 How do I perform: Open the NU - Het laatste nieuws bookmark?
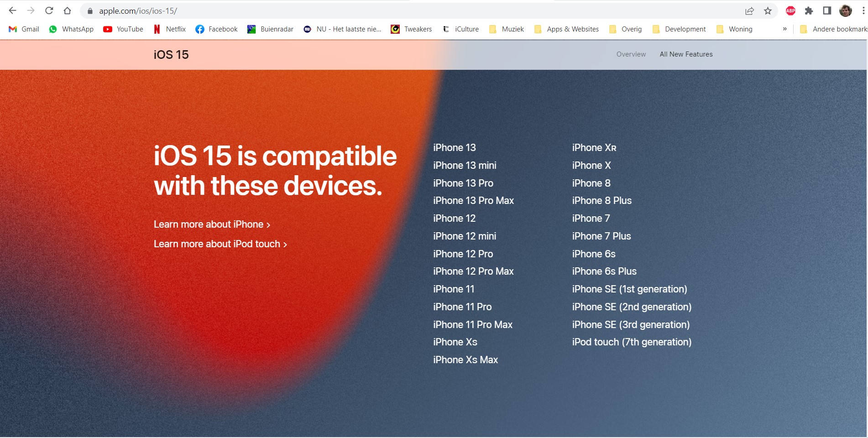pyautogui.click(x=342, y=29)
